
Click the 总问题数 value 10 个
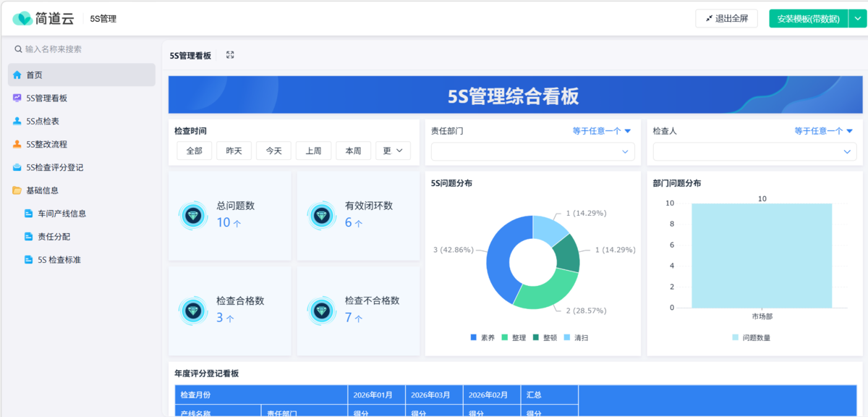pyautogui.click(x=229, y=223)
